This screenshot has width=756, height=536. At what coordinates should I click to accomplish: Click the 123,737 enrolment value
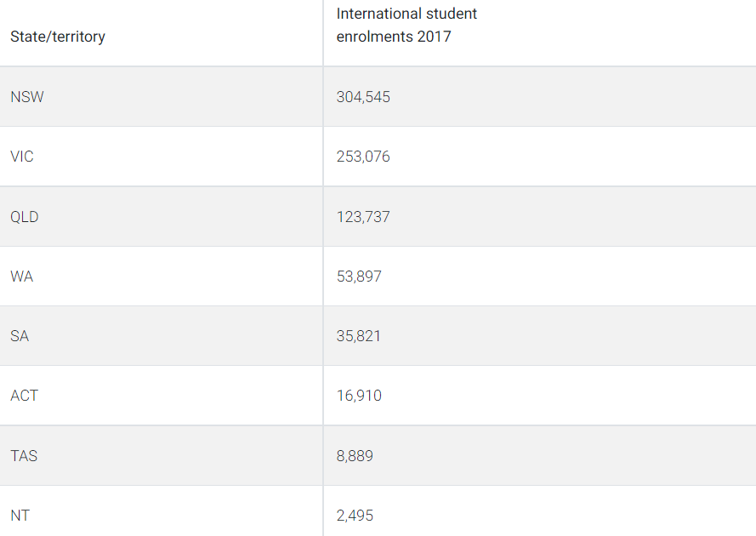click(363, 217)
